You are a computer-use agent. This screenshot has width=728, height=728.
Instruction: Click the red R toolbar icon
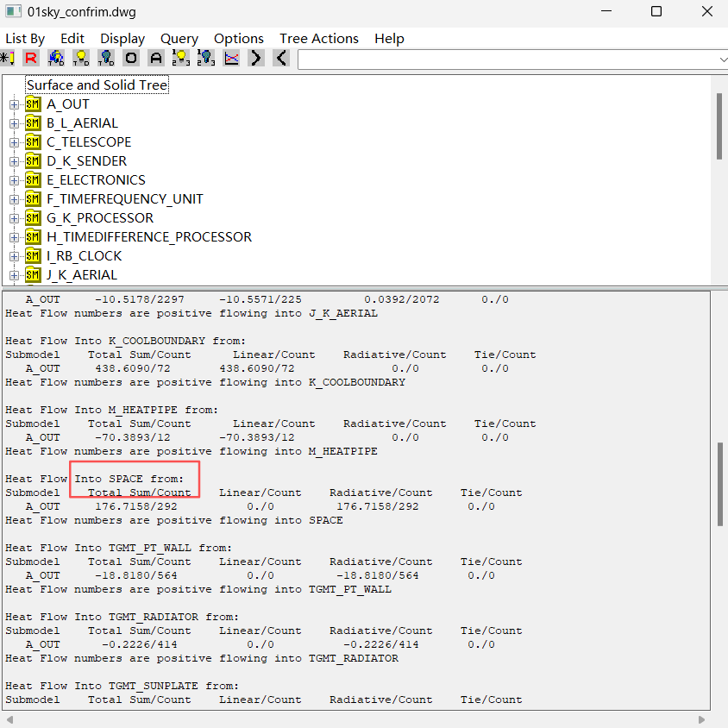click(x=31, y=59)
